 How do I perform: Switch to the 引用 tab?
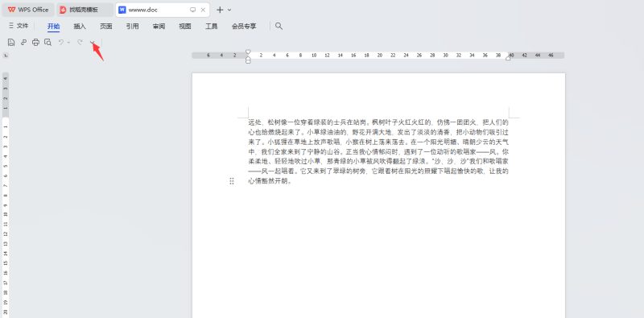point(132,27)
